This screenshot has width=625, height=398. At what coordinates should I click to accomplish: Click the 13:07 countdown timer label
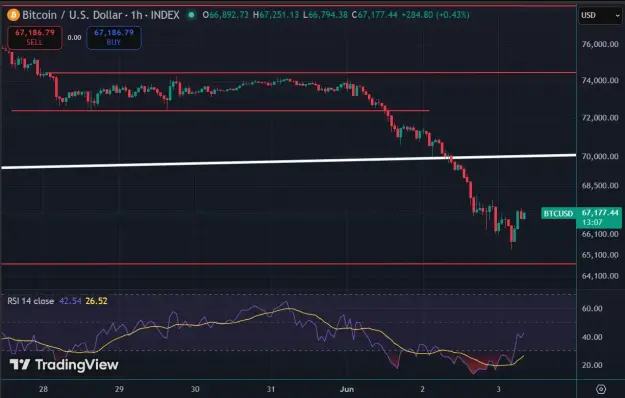click(592, 222)
